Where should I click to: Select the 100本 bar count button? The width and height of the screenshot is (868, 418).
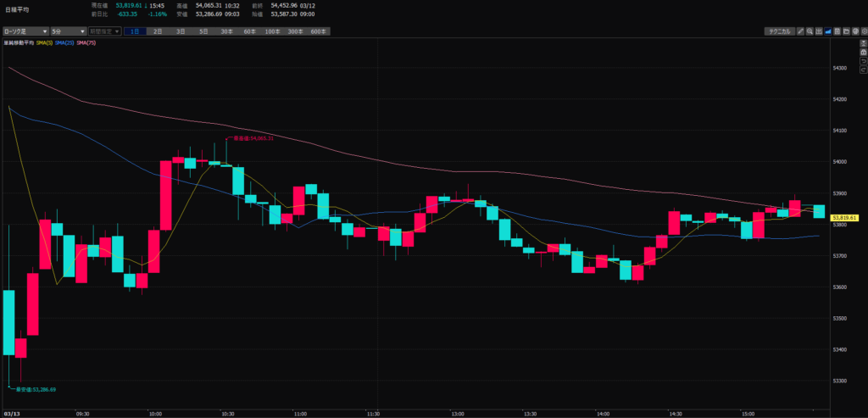pyautogui.click(x=272, y=31)
